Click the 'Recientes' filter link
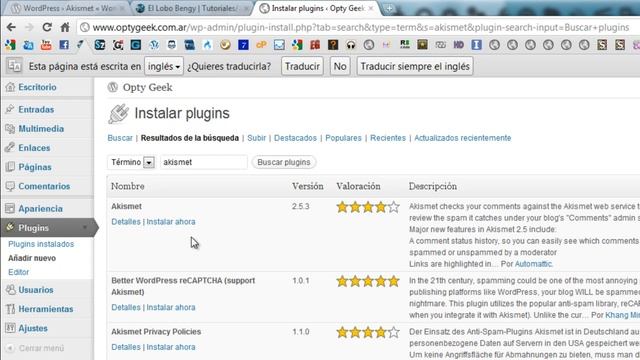This screenshot has height=360, width=640. coord(388,138)
